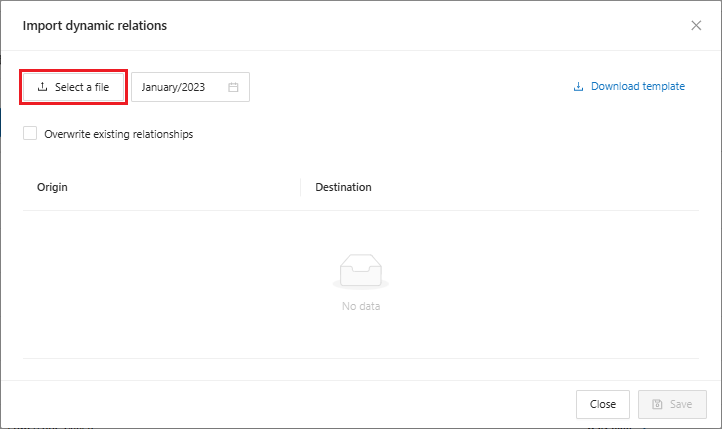Click the Save button
This screenshot has width=722, height=429.
[x=672, y=404]
